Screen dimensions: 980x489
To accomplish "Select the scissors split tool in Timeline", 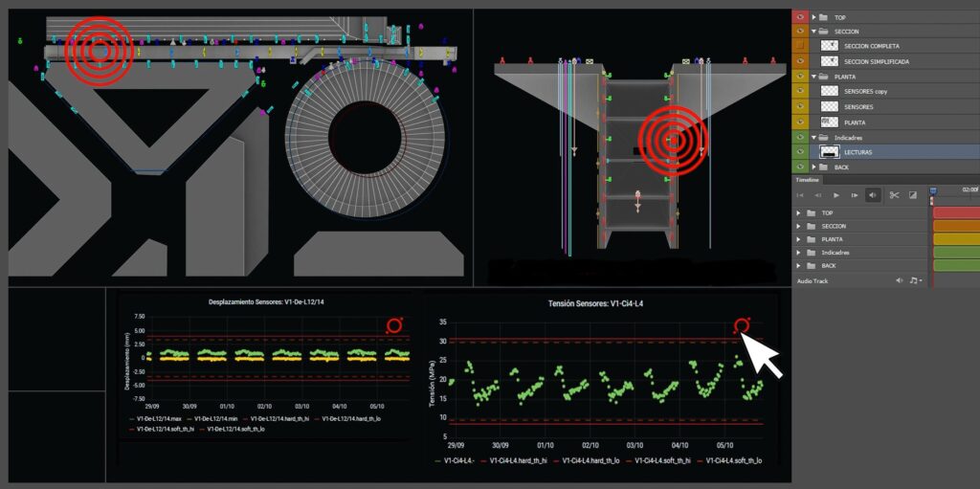I will tap(894, 195).
